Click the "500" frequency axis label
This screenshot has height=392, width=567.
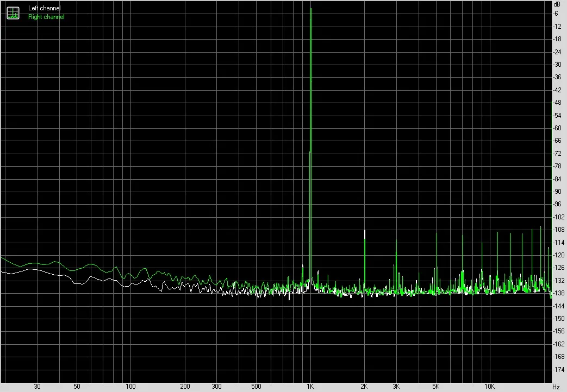(x=256, y=386)
